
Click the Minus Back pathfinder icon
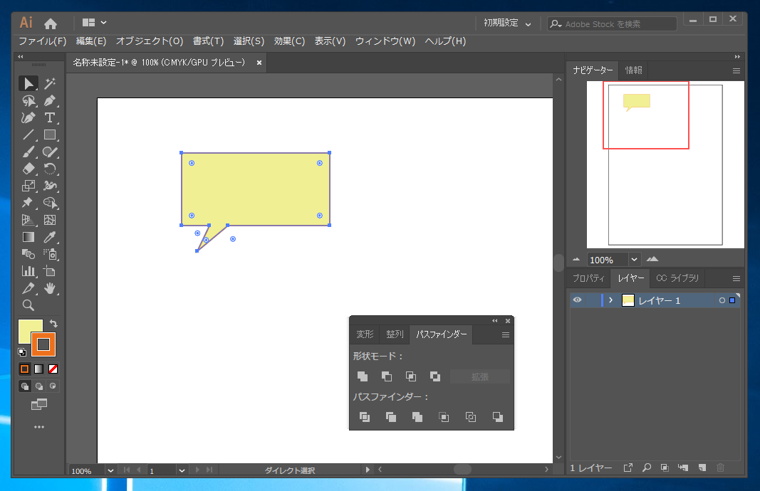click(x=497, y=417)
